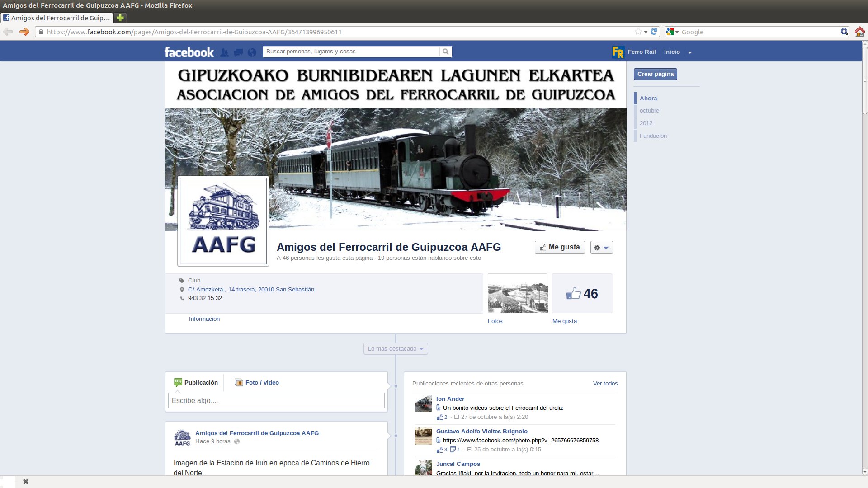The width and height of the screenshot is (868, 488).
Task: Click the public globe icon on post
Action: 237,441
